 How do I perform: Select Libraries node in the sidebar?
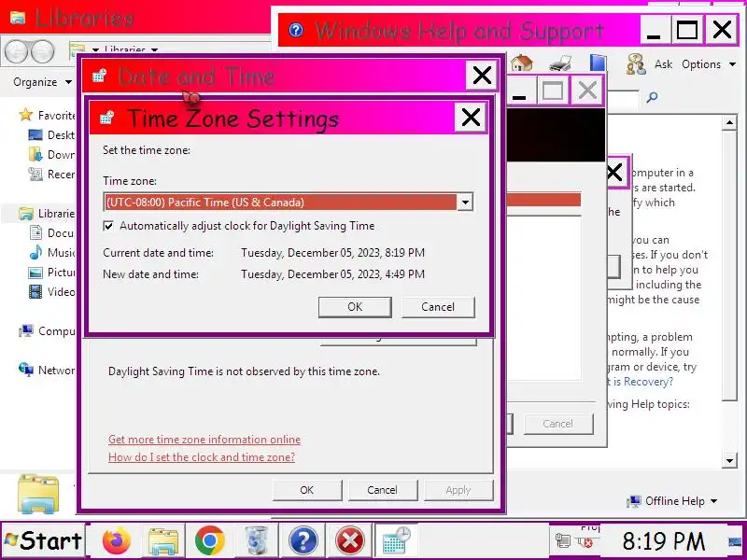[x=47, y=214]
